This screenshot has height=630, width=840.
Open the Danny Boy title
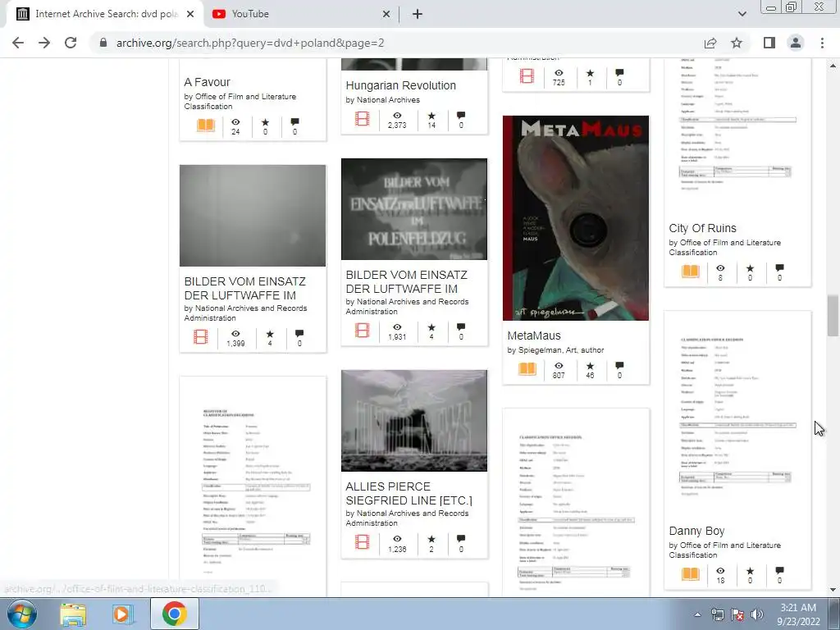point(696,531)
